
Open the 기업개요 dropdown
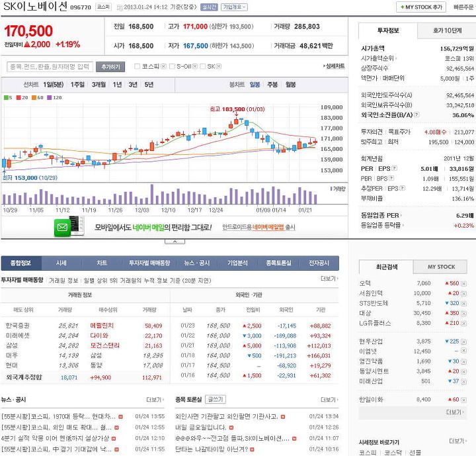pyautogui.click(x=234, y=7)
